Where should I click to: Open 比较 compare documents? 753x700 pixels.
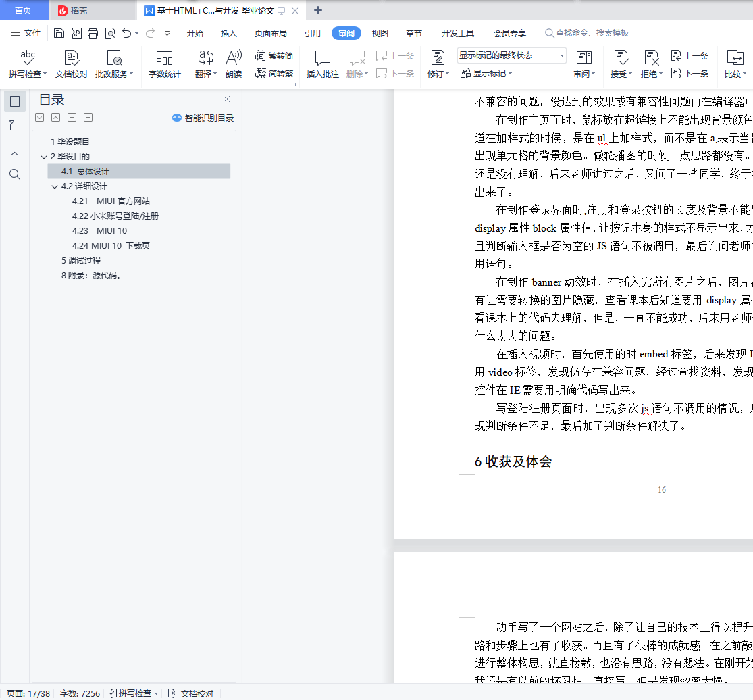point(735,64)
